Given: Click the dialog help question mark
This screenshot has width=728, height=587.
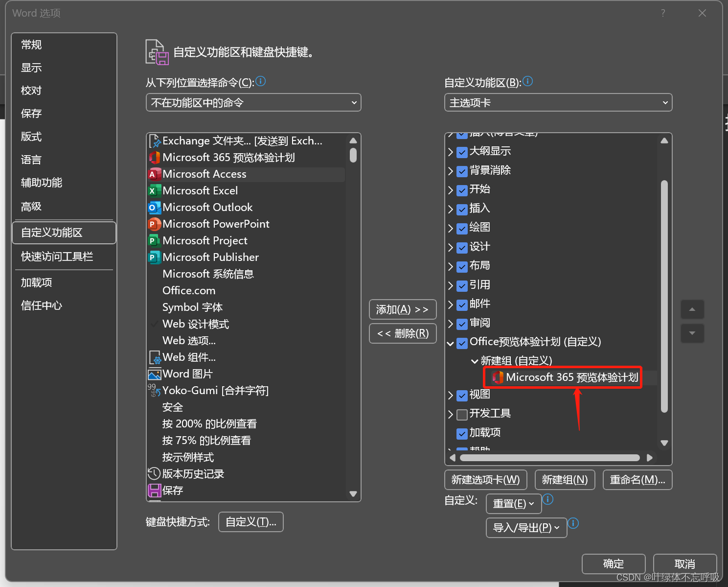Looking at the screenshot, I should [663, 13].
